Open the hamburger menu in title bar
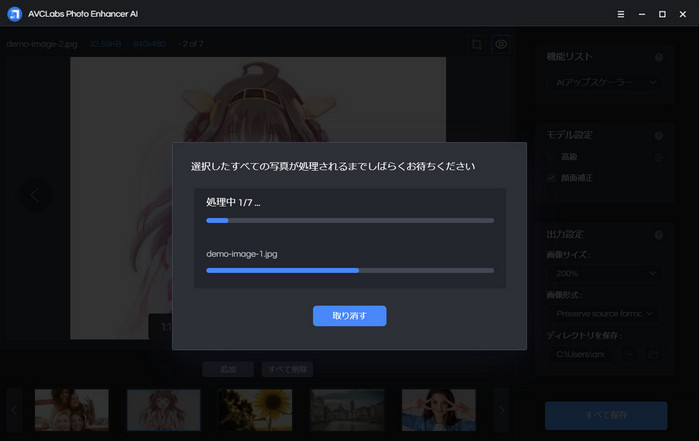This screenshot has height=441, width=699. tap(621, 14)
